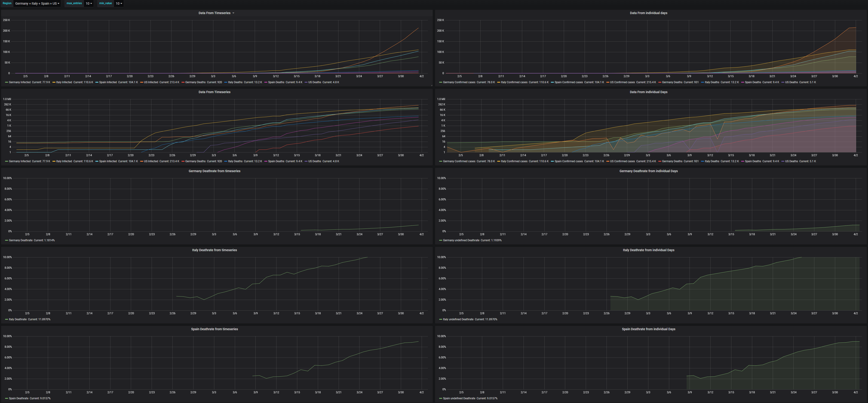Toggle Germany Deaths series in 250 K-axis Timeseries legend
The height and width of the screenshot is (403, 868).
coord(195,82)
